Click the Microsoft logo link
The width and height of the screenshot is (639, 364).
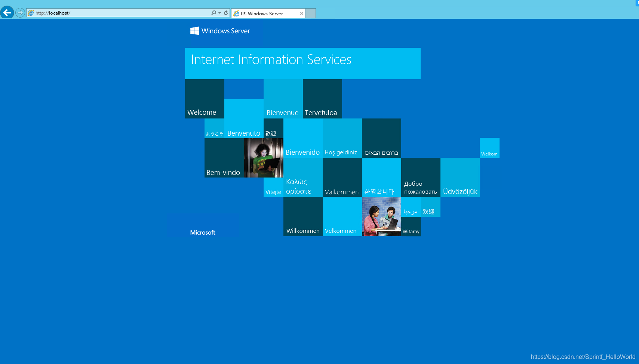click(x=203, y=232)
